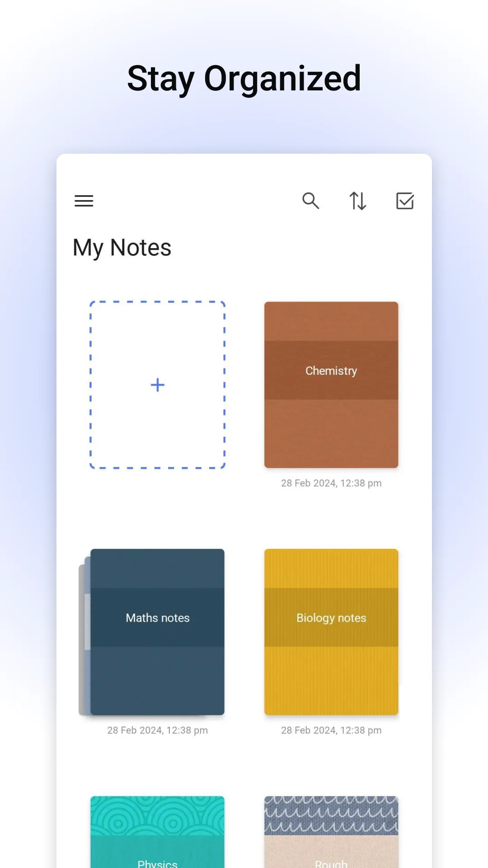Open the sort order arrows icon
488x868 pixels.
[x=358, y=201]
